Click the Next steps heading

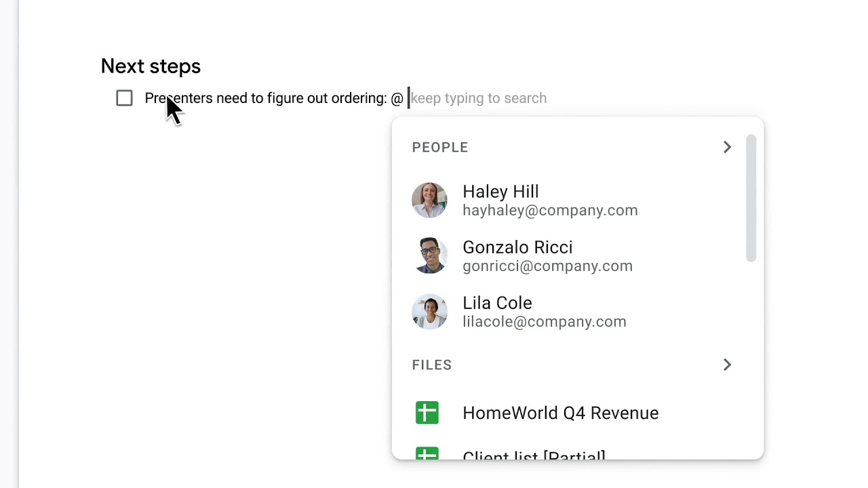tap(151, 66)
